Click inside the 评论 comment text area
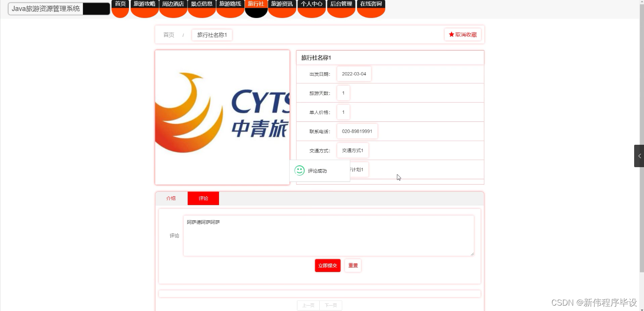The height and width of the screenshot is (311, 644). (x=328, y=235)
